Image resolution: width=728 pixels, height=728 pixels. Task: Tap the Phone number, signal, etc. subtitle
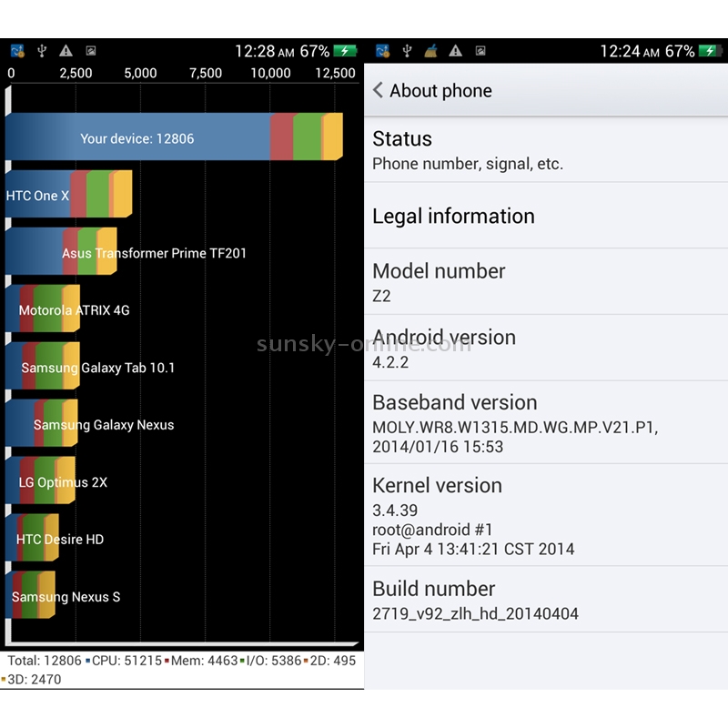click(468, 164)
